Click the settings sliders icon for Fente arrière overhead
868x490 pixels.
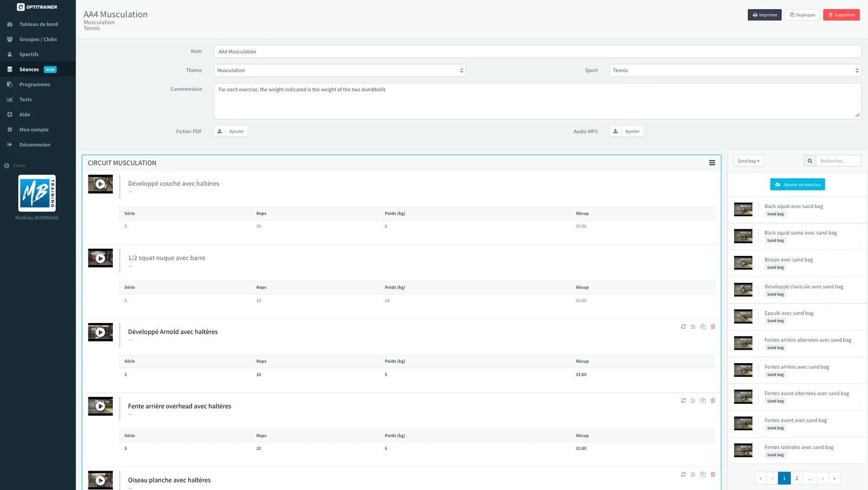[693, 401]
